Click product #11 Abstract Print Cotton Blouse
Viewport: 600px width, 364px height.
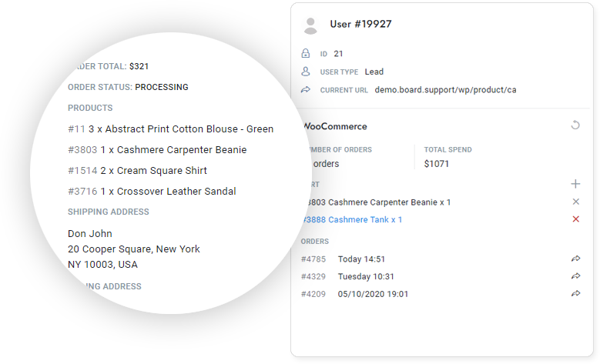pos(170,129)
